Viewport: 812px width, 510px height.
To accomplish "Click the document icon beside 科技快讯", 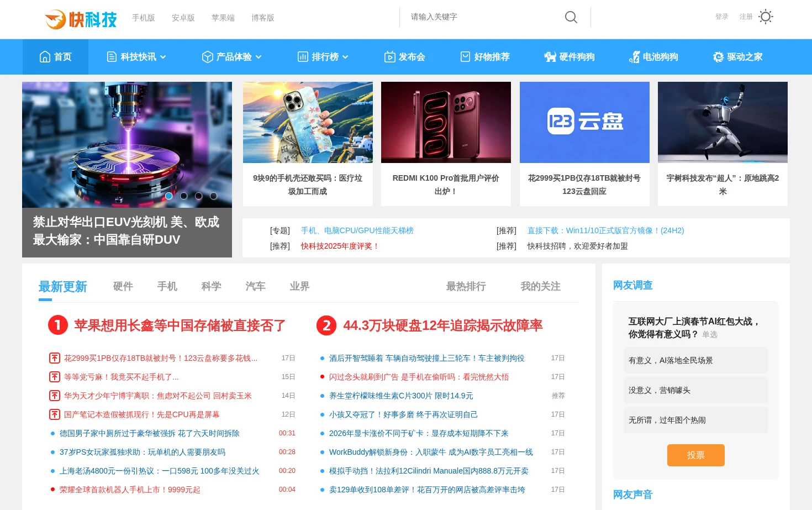I will tap(112, 56).
